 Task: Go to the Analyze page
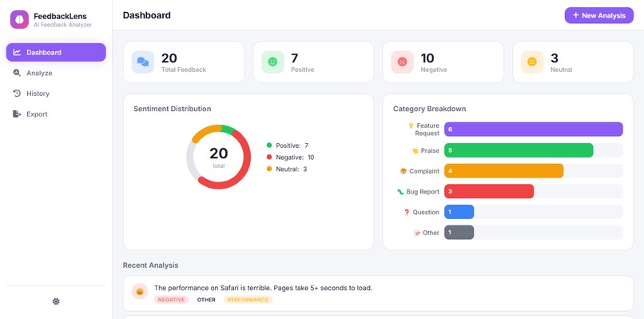56,73
